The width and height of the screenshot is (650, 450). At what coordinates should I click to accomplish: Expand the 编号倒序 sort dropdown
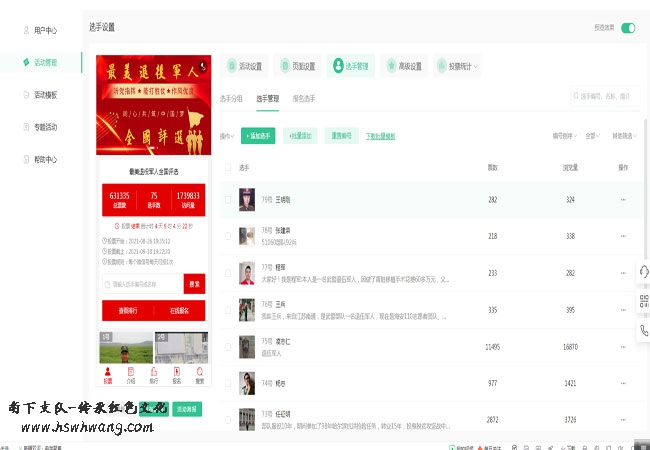565,136
